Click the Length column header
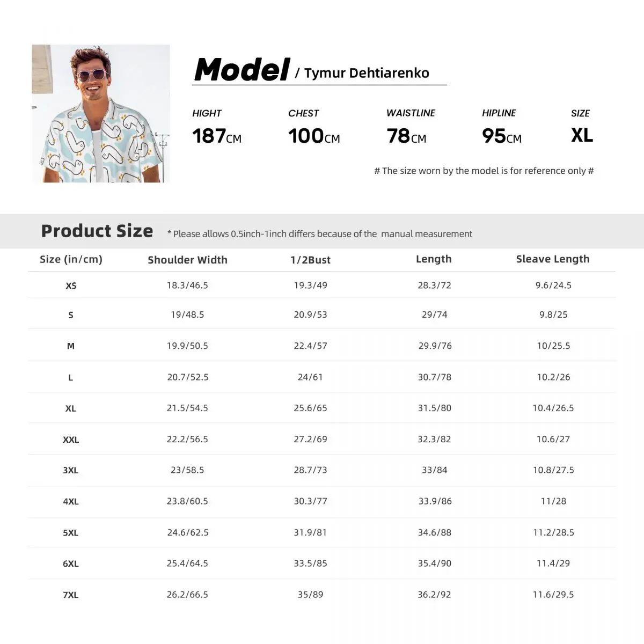This screenshot has height=644, width=644. pyautogui.click(x=434, y=259)
